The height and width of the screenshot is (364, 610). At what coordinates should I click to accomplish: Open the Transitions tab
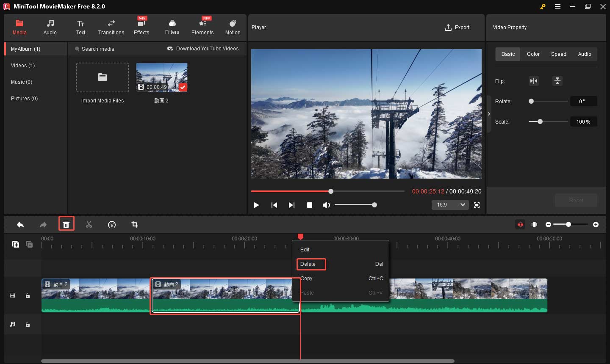tap(111, 27)
